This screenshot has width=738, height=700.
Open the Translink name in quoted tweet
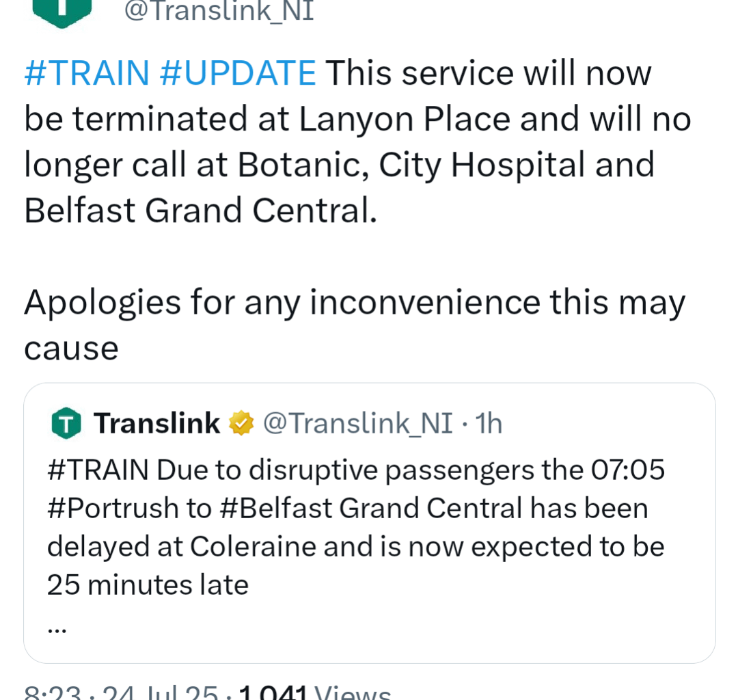[x=156, y=422]
